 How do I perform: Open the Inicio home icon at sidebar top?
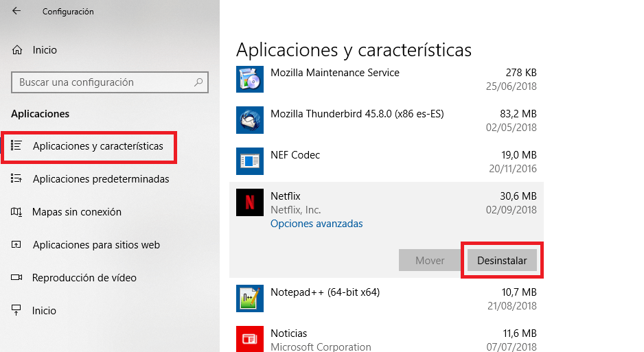click(x=17, y=50)
